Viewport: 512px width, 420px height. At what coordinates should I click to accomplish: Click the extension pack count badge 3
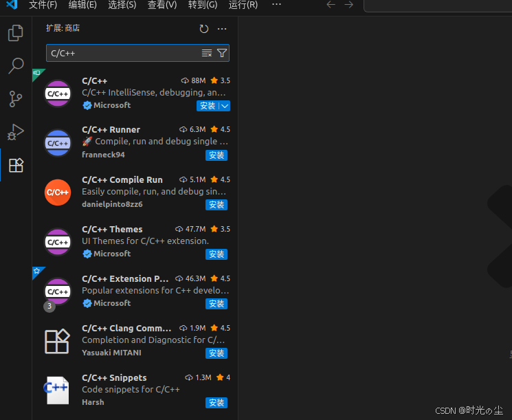[x=49, y=306]
